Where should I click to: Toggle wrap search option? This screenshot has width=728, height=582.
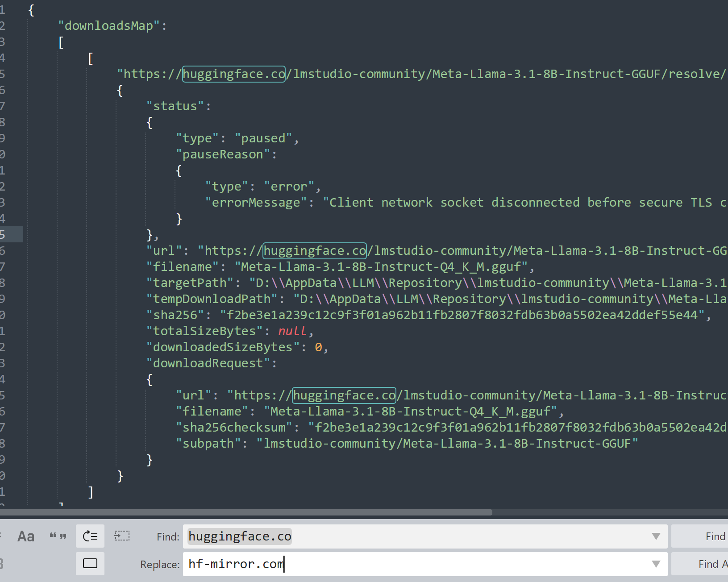point(90,536)
